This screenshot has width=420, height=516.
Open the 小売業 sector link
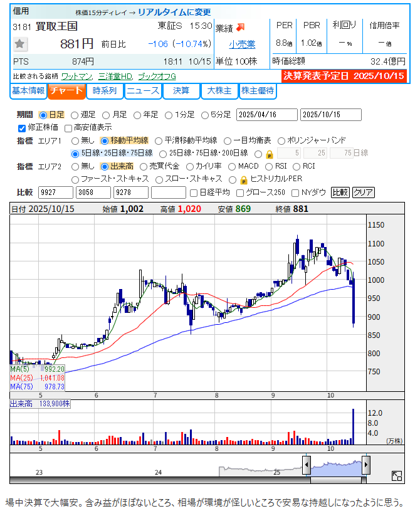pyautogui.click(x=242, y=45)
